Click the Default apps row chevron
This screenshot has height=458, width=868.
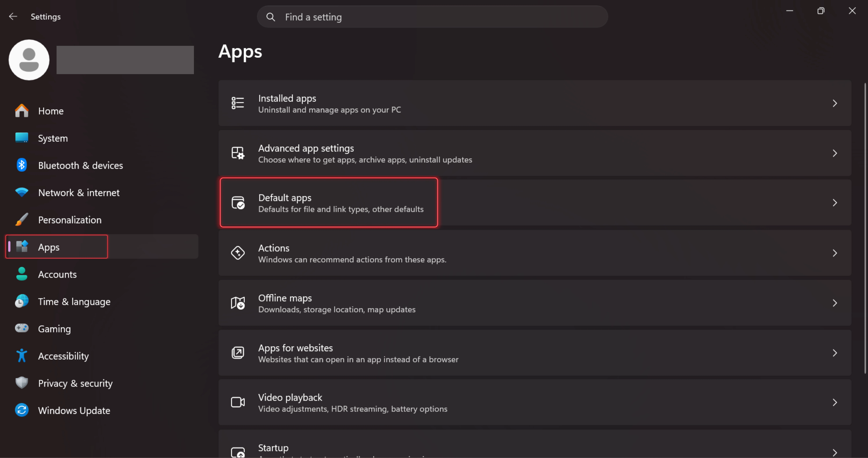(x=835, y=203)
